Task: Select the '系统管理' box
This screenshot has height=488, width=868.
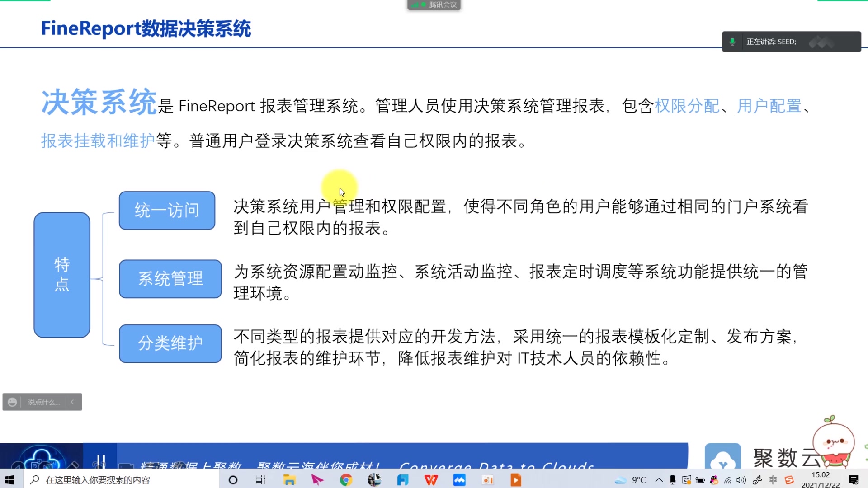Action: tap(170, 278)
